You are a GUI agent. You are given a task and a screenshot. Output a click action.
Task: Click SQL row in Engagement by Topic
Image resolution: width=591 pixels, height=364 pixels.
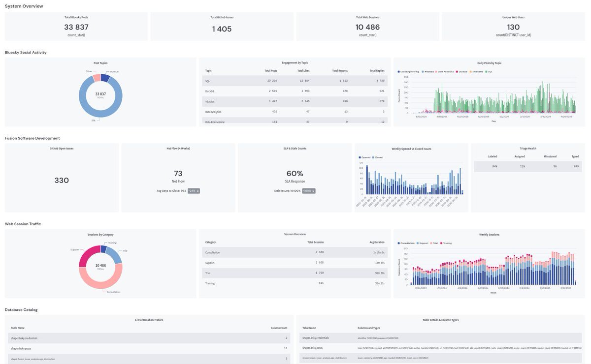(x=295, y=80)
